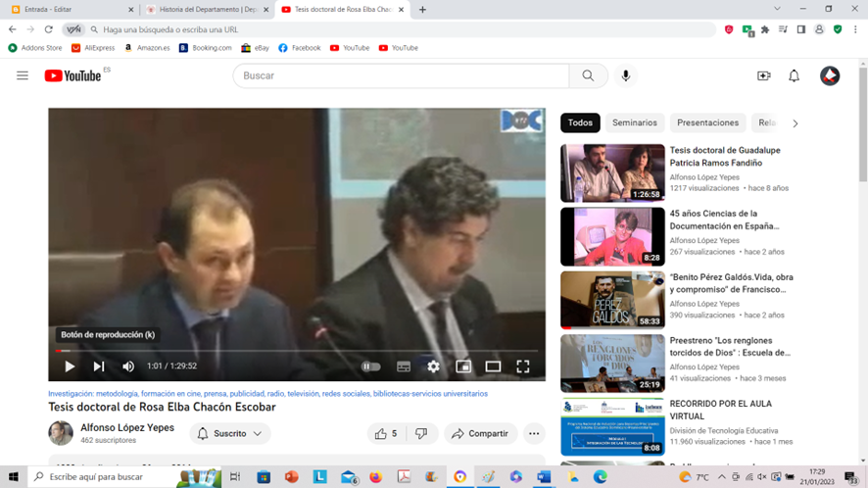This screenshot has width=868, height=488.
Task: Click the YouTube search input field
Action: point(401,75)
